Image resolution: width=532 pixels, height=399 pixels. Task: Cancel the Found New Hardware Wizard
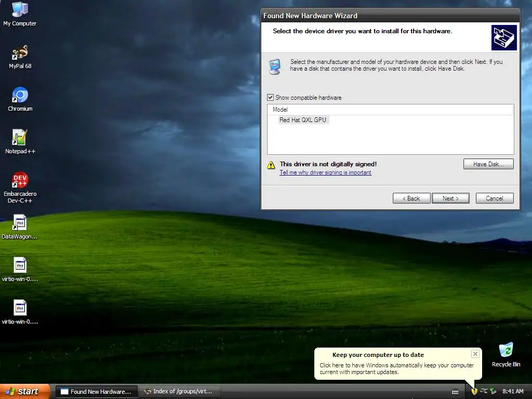coord(495,198)
